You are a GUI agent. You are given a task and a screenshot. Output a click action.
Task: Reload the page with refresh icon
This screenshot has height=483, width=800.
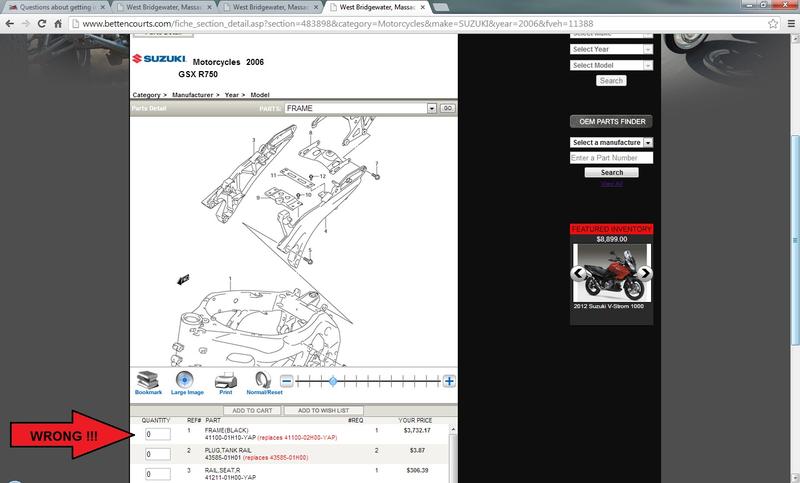coord(42,23)
